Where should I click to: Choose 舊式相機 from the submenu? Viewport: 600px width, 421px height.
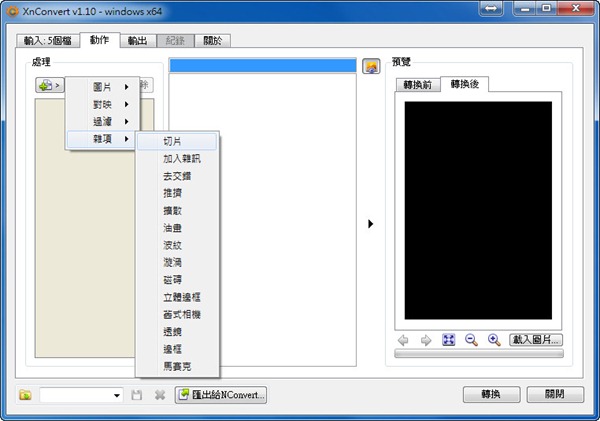tap(177, 314)
